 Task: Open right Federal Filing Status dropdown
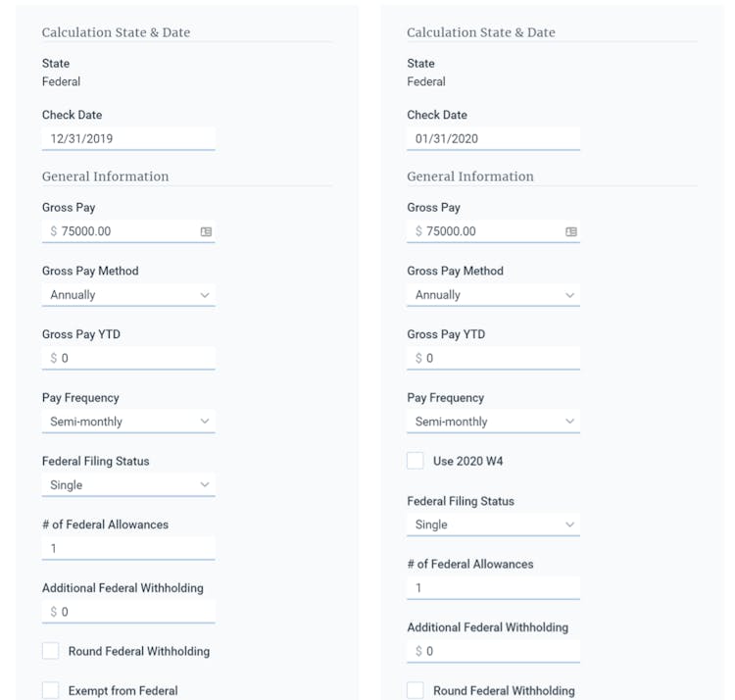[x=493, y=525]
